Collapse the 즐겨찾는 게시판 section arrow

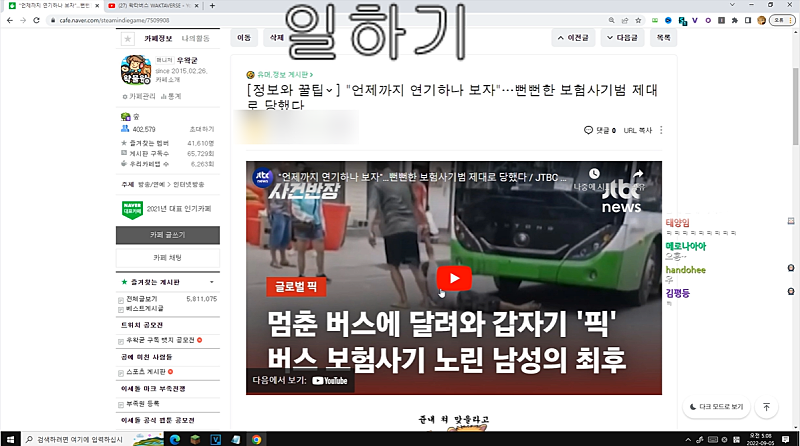[x=212, y=282]
